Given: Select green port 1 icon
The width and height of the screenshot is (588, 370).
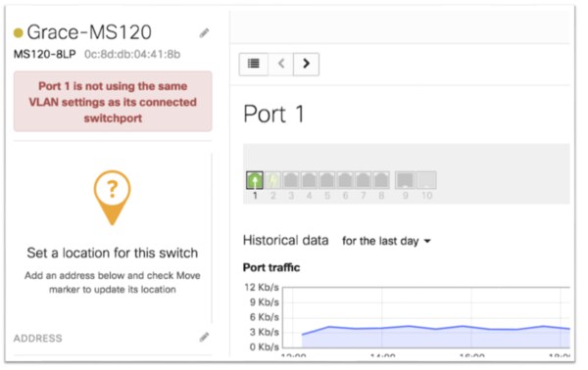Looking at the screenshot, I should (255, 180).
